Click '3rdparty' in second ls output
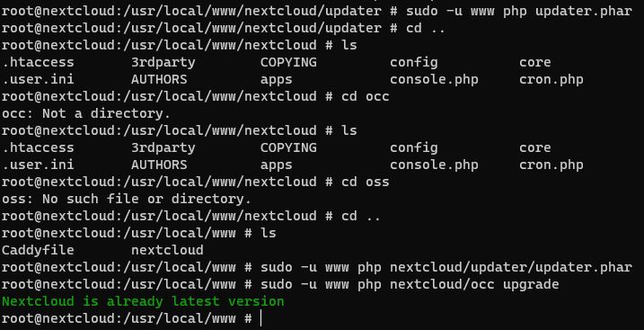 coord(163,147)
